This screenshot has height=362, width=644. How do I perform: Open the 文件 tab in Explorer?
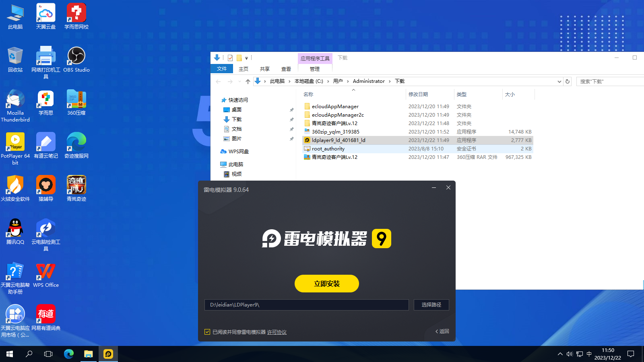click(x=222, y=69)
